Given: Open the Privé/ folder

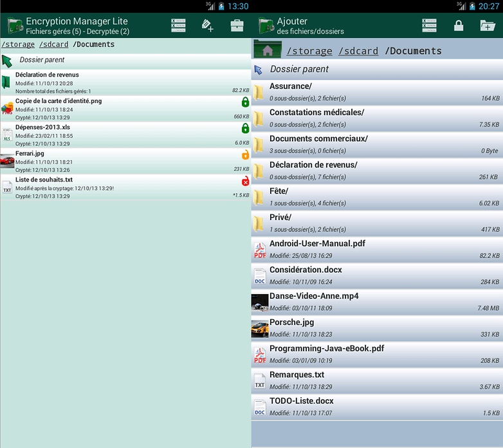Looking at the screenshot, I should (x=377, y=224).
